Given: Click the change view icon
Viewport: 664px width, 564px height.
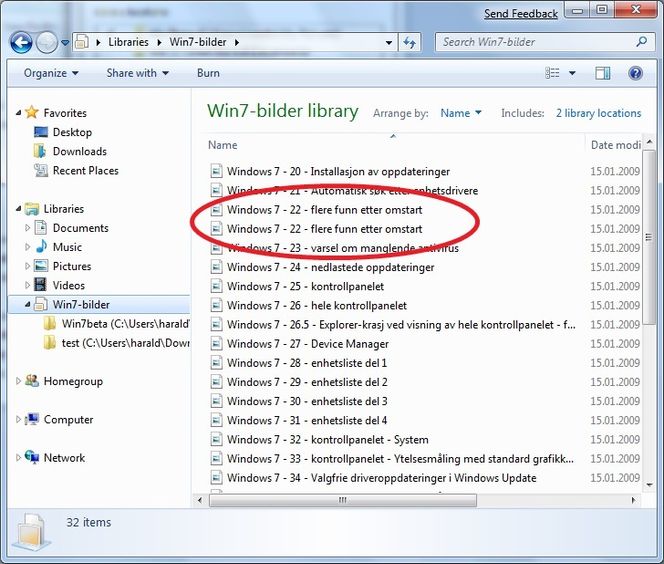Looking at the screenshot, I should coord(552,73).
